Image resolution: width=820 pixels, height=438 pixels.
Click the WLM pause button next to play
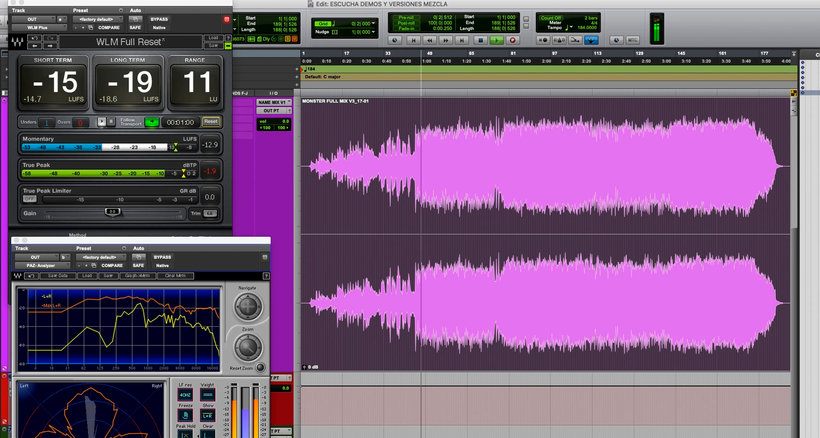click(111, 121)
